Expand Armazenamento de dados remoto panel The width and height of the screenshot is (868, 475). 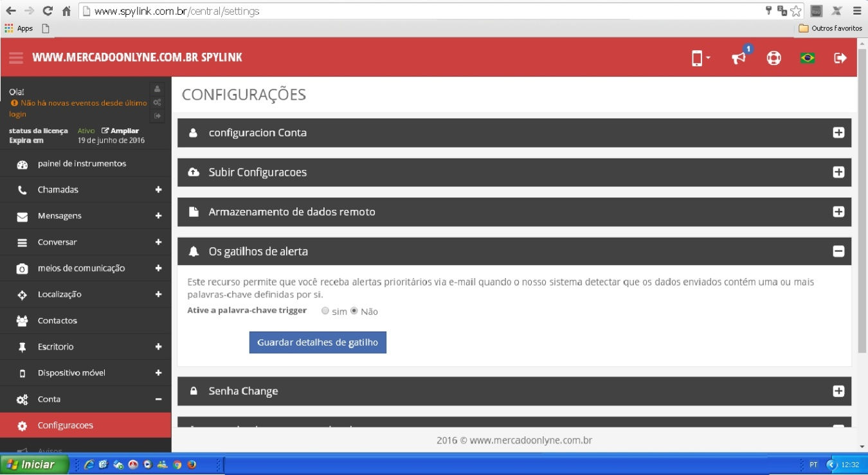point(838,212)
